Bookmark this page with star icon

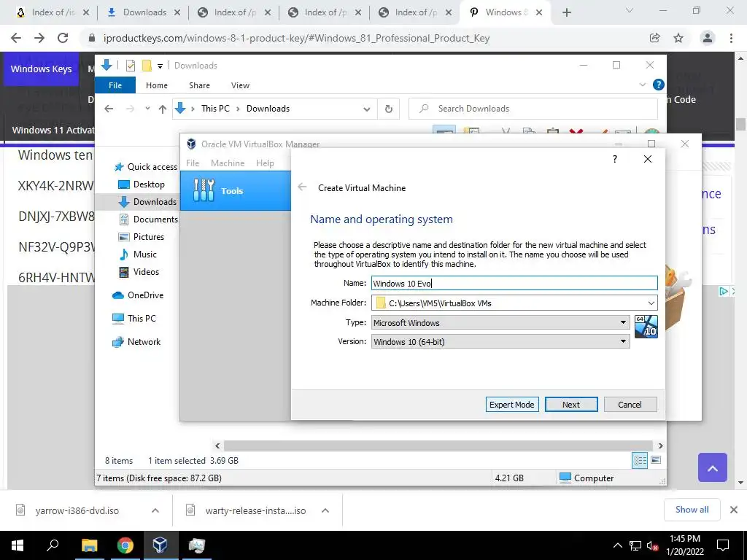coord(678,38)
